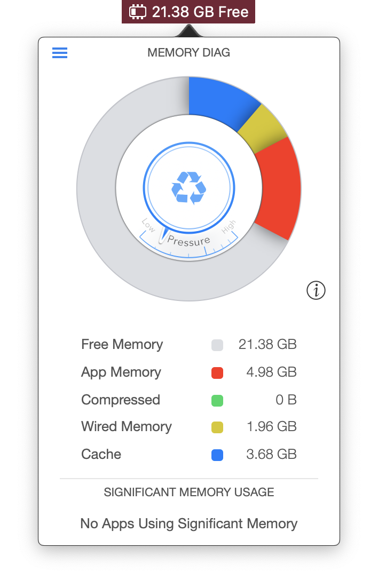Viewport: 378px width, 588px height.
Task: Click the 3.68 GB Cache value
Action: pos(271,455)
